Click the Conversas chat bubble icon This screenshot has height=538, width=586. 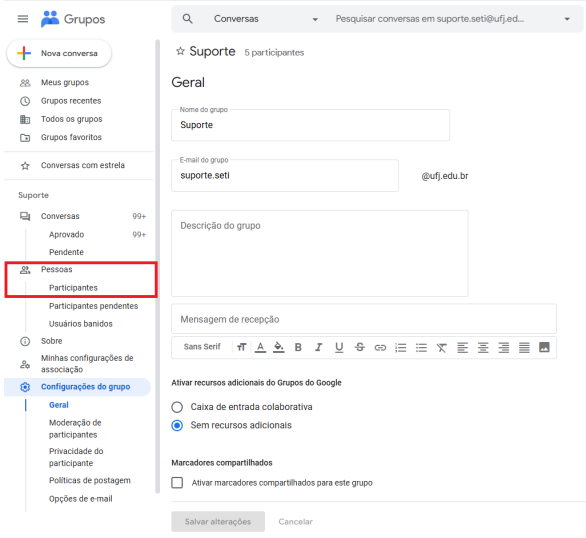pos(25,216)
